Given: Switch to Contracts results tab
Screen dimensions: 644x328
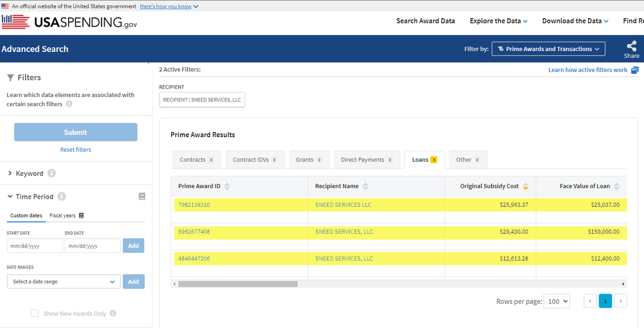Looking at the screenshot, I should [x=196, y=160].
